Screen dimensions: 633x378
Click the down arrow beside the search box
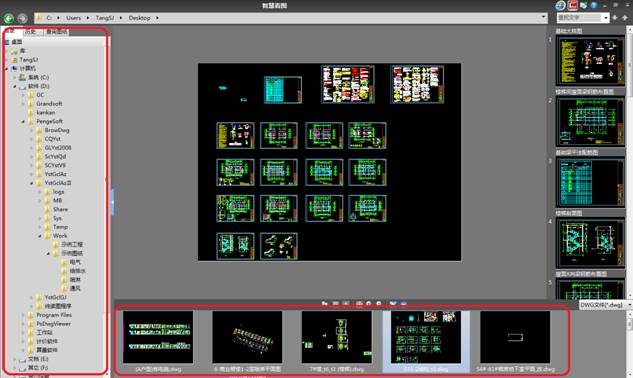tap(615, 18)
